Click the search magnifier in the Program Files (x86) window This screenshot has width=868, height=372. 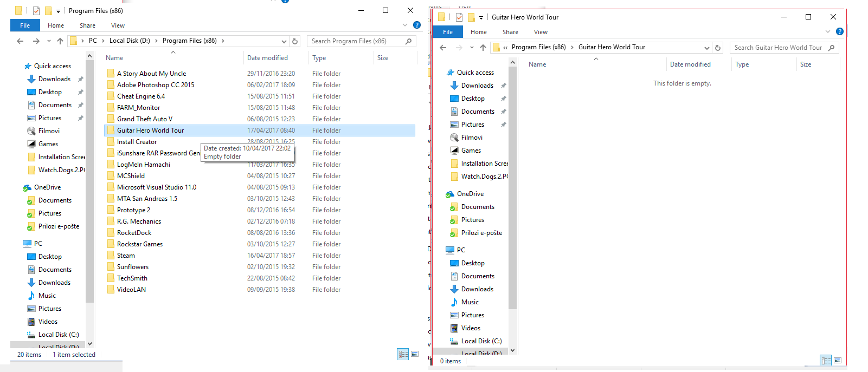tap(408, 41)
